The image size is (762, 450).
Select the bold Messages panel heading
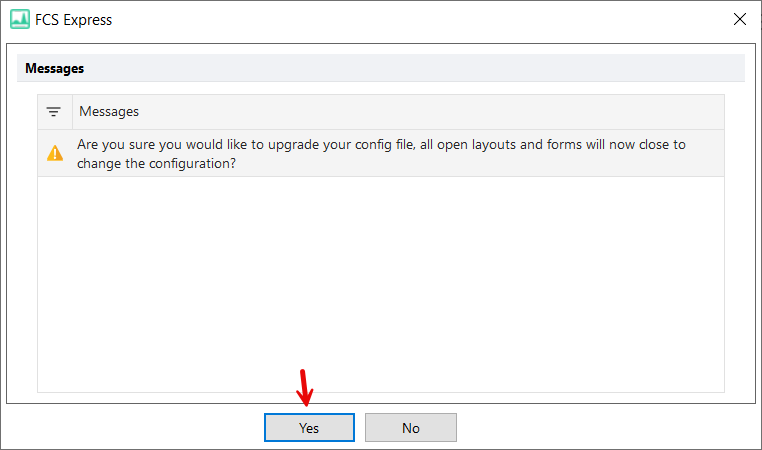[x=54, y=69]
